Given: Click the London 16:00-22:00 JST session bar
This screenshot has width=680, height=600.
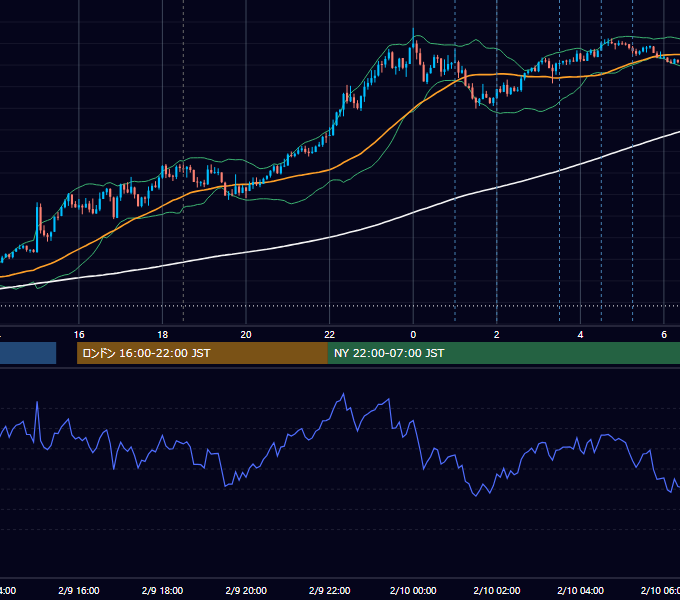Looking at the screenshot, I should click(x=202, y=353).
